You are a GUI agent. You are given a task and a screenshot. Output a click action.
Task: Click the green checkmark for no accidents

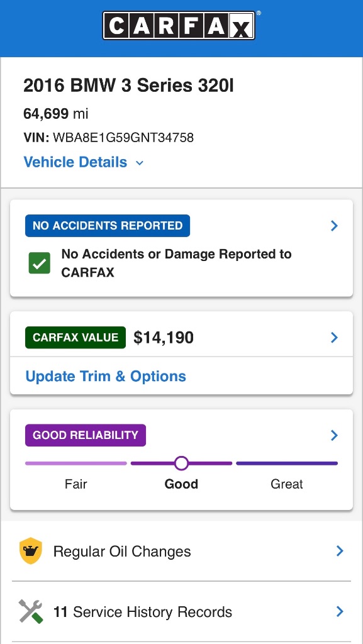pyautogui.click(x=40, y=263)
